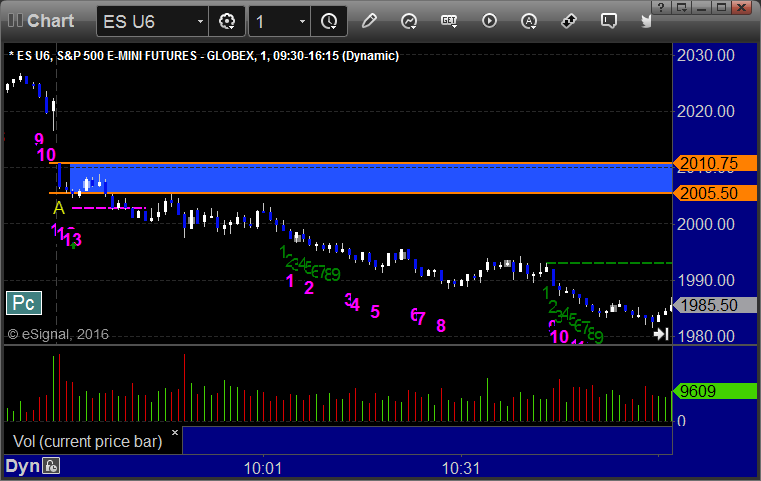Click the green 9609 volume marker
Viewport: 761px width, 481px height.
pyautogui.click(x=715, y=391)
